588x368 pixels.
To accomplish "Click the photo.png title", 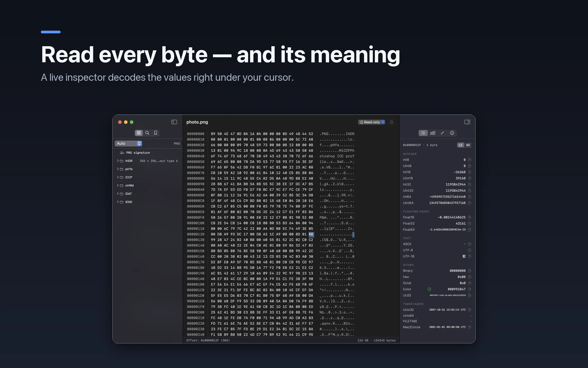I will coord(197,122).
